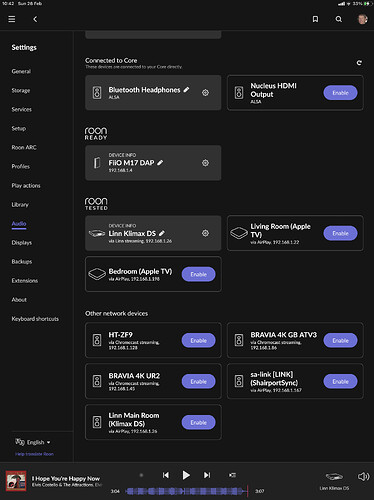
Task: Open the bookmarks icon in header
Action: pos(315,19)
